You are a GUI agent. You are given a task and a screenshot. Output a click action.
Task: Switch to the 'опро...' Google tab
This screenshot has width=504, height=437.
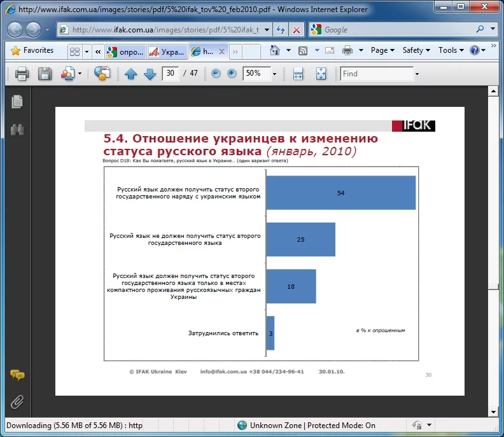[x=125, y=52]
